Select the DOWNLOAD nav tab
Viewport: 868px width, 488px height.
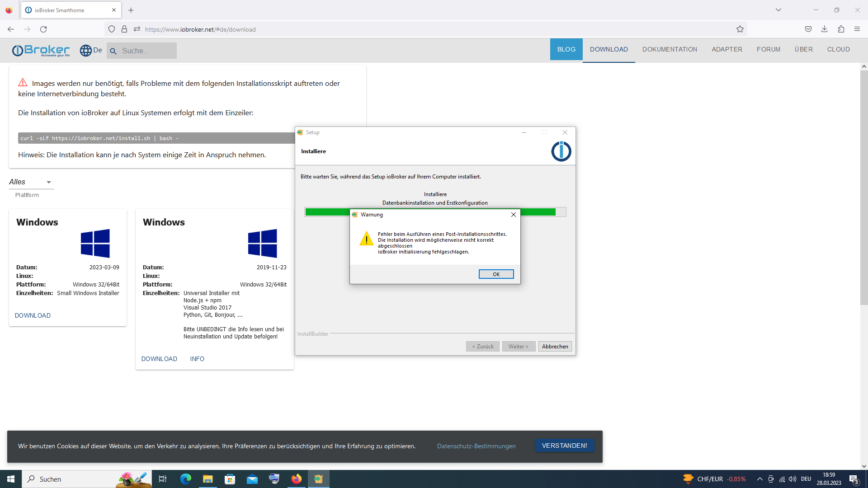pos(609,49)
